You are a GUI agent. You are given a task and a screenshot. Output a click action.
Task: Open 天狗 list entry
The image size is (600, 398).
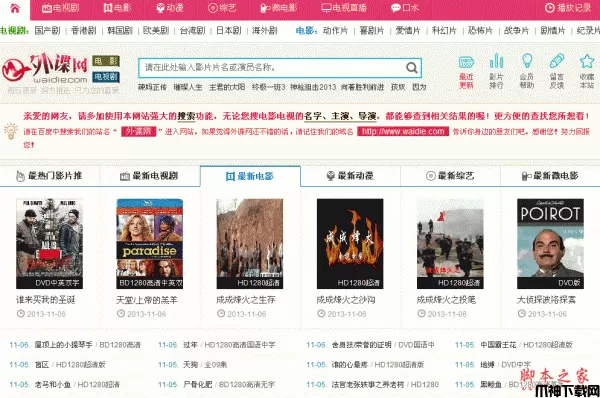[190, 365]
